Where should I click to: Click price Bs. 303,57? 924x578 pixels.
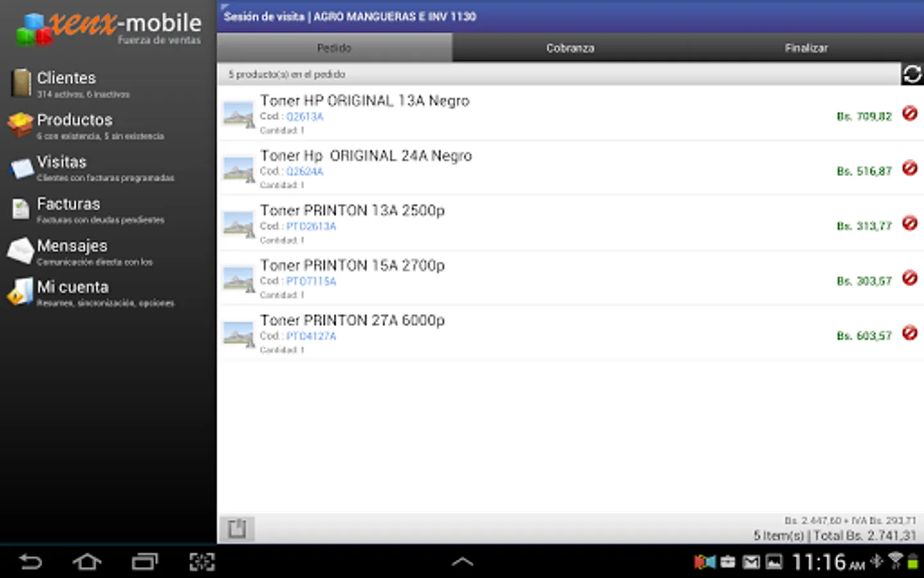(864, 281)
